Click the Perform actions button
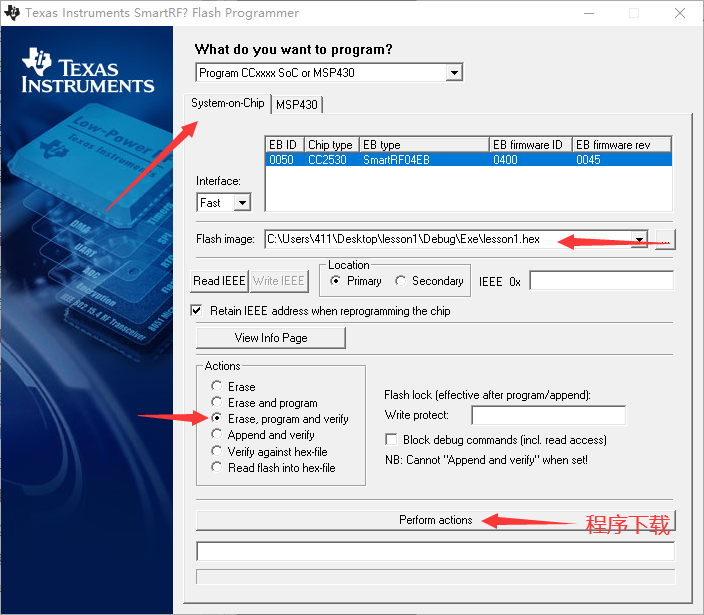The width and height of the screenshot is (704, 615). (x=436, y=520)
